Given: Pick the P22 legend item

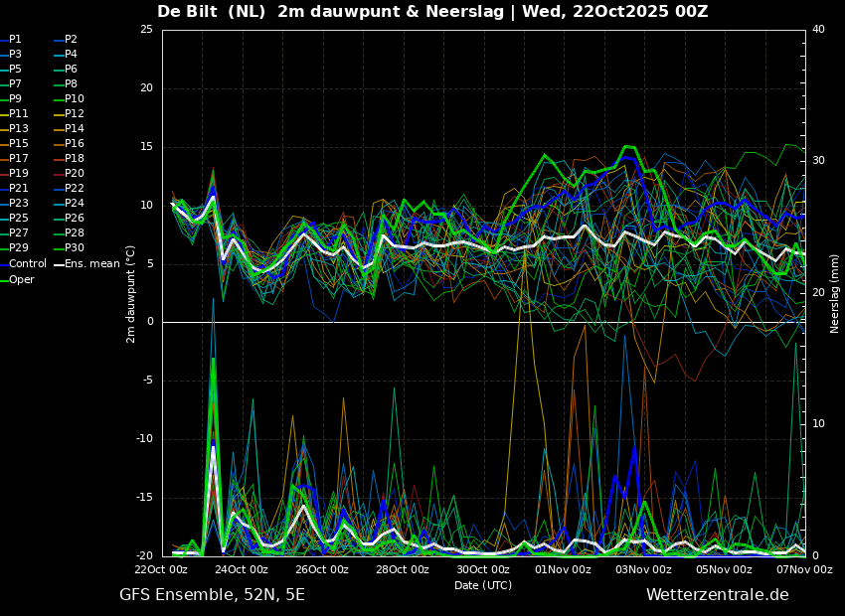Looking at the screenshot, I should click(75, 189).
